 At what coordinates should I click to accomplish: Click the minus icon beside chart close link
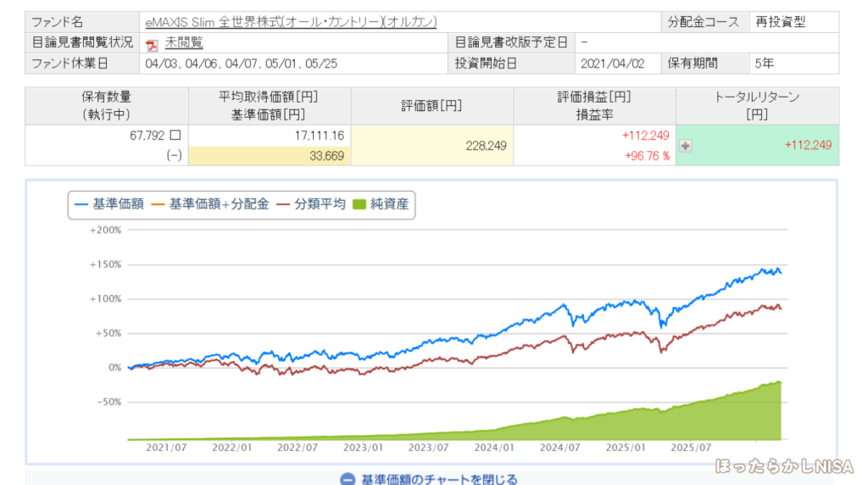click(x=347, y=479)
